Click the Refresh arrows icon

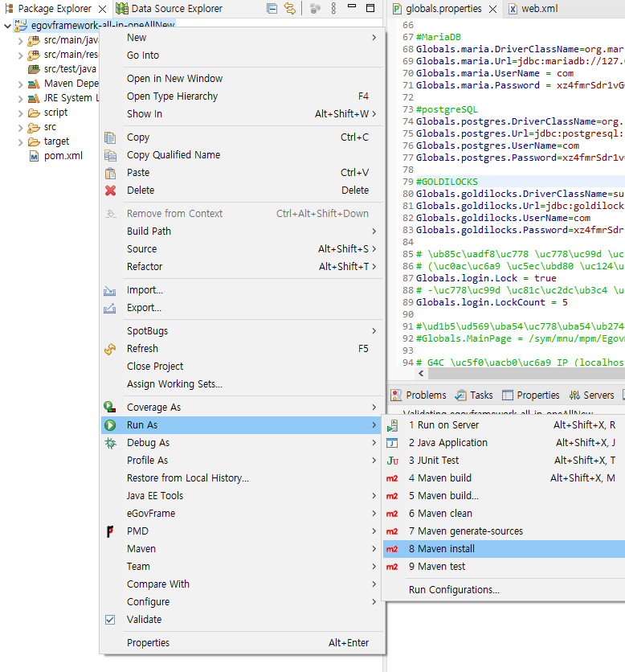click(110, 349)
